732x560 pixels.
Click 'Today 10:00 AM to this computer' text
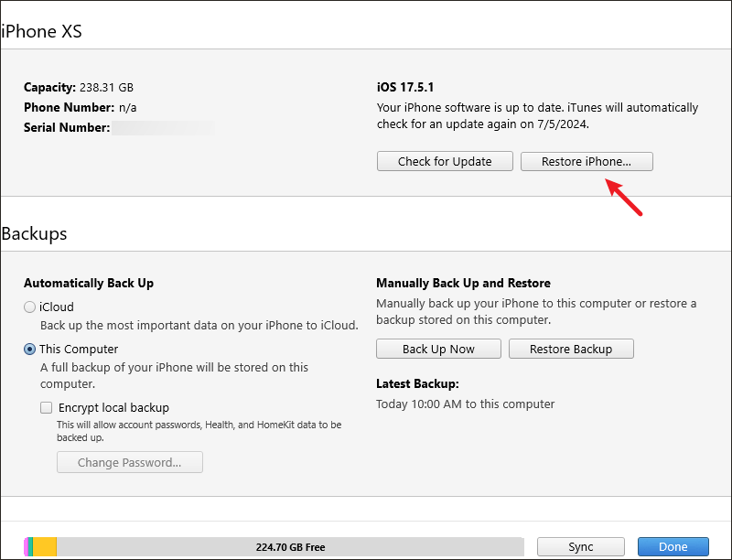466,404
